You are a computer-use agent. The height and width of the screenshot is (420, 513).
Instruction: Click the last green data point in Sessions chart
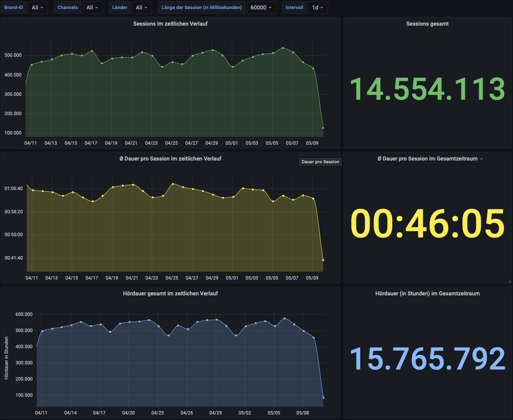click(323, 128)
